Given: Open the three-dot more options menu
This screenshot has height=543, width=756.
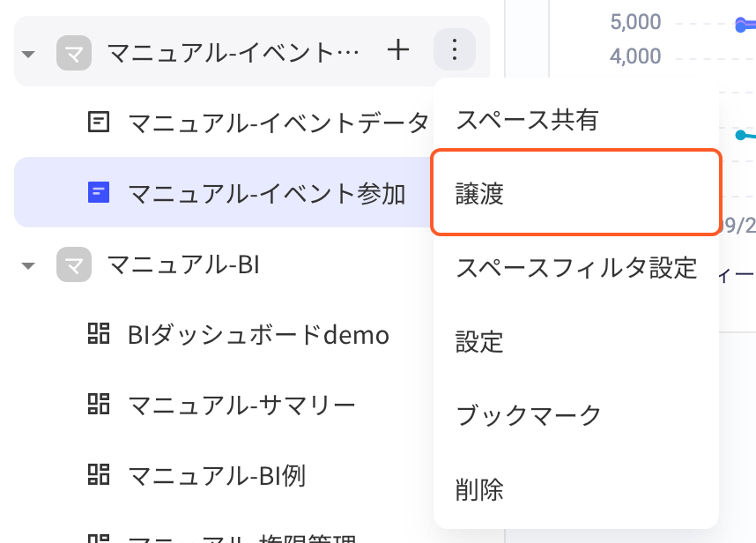Looking at the screenshot, I should click(x=454, y=49).
